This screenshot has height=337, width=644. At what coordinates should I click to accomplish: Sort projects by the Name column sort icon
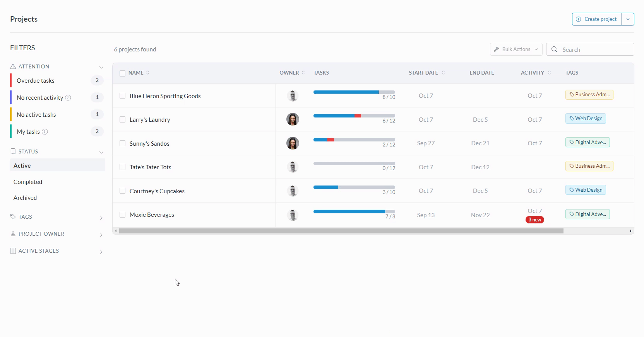[x=148, y=73]
